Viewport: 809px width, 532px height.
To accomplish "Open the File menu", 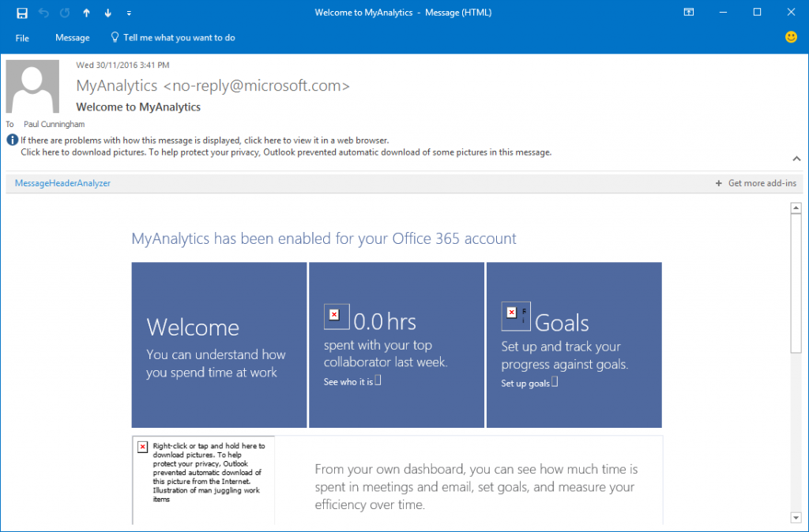I will pyautogui.click(x=21, y=37).
